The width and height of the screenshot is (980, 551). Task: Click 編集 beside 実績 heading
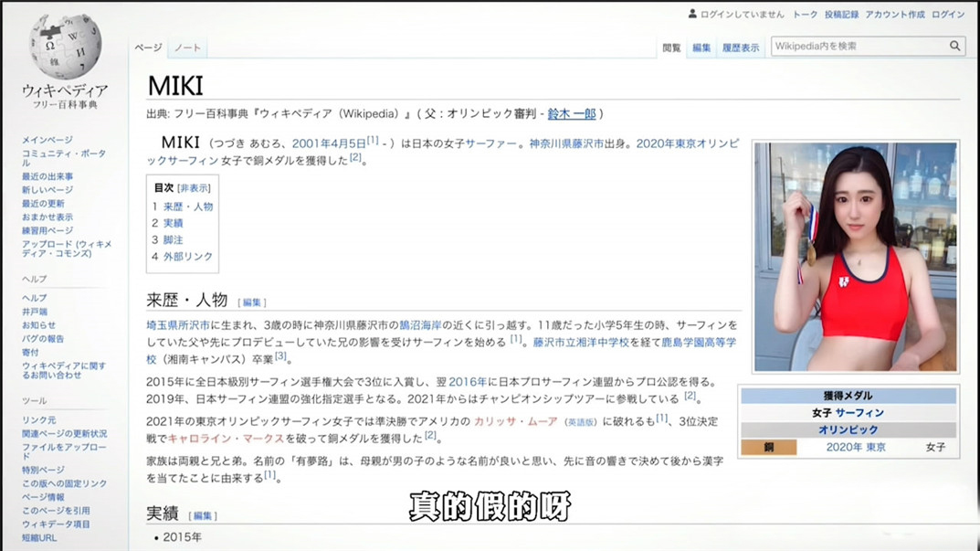pyautogui.click(x=203, y=516)
